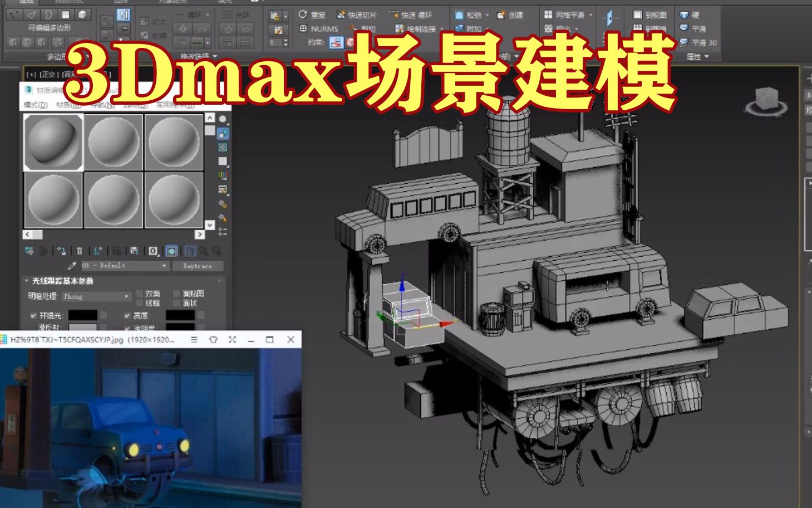Click the delete material trash icon
The width and height of the screenshot is (812, 508).
(x=79, y=251)
